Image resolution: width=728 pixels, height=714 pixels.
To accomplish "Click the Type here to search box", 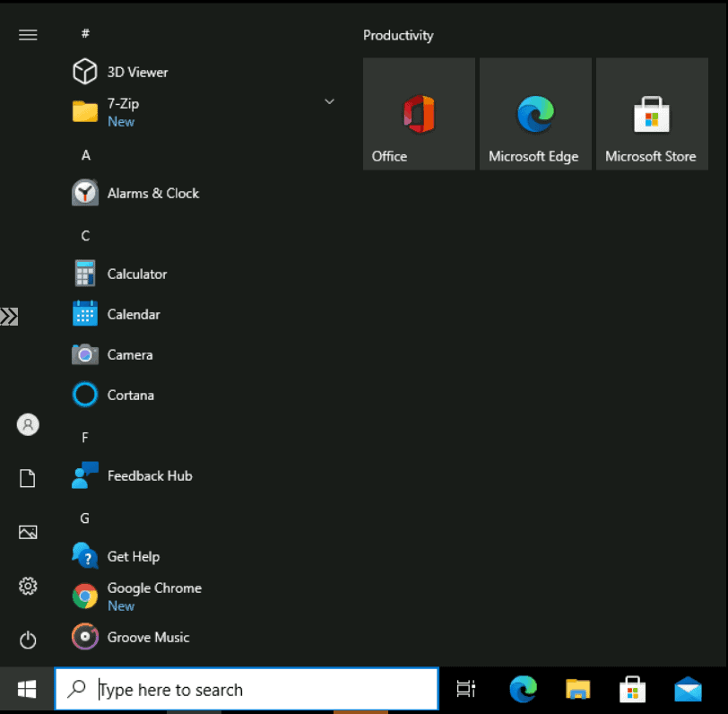I will pyautogui.click(x=260, y=690).
